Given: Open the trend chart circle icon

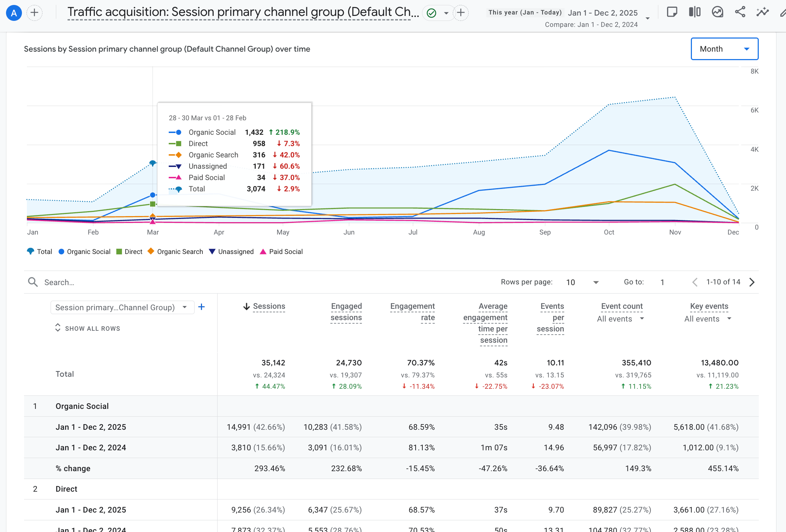Looking at the screenshot, I should click(717, 12).
